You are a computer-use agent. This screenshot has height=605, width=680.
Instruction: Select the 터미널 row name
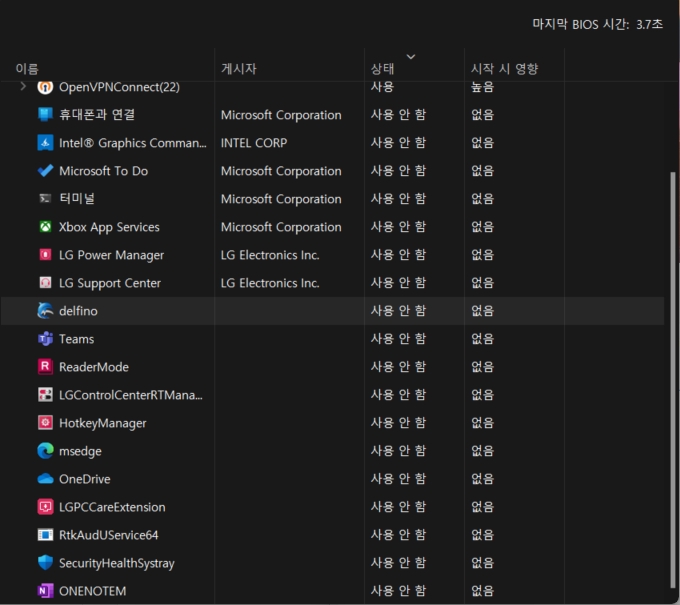click(x=77, y=199)
